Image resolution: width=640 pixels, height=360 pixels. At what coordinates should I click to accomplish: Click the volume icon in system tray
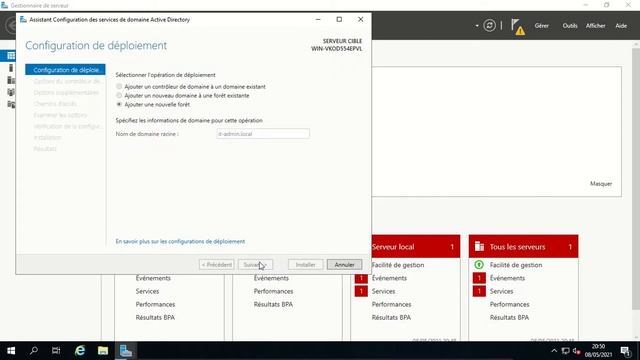coord(576,351)
